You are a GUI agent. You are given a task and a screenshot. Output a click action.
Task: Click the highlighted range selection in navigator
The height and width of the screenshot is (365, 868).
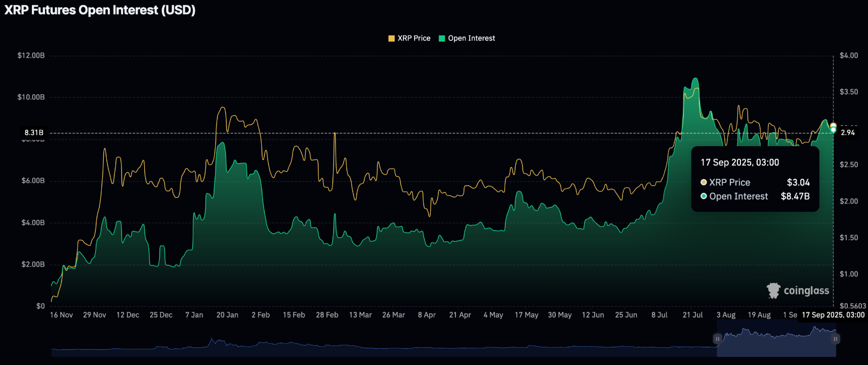pyautogui.click(x=776, y=341)
